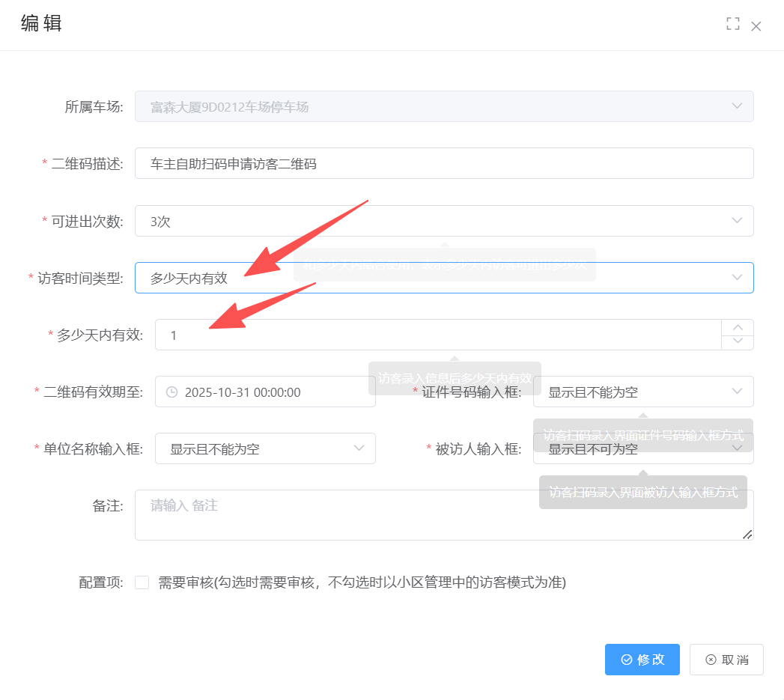This screenshot has width=784, height=700.
Task: Grab the 备注 textarea resize handle
Action: pos(747,535)
